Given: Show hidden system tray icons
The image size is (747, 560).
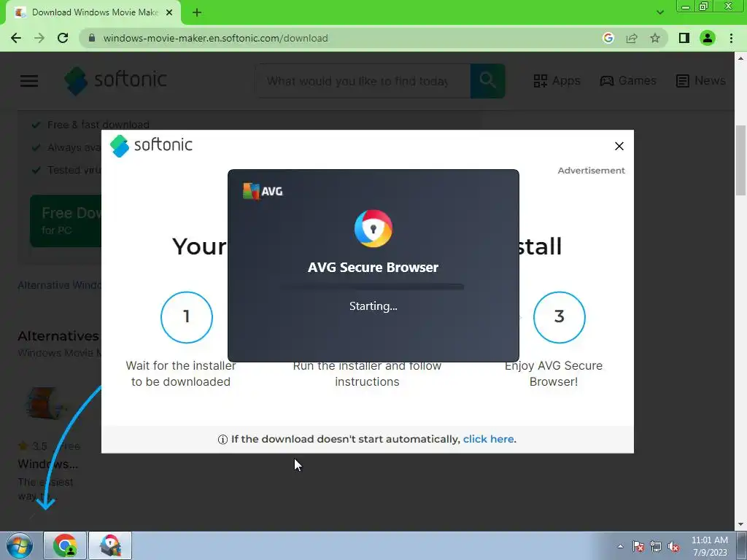Looking at the screenshot, I should [x=620, y=547].
